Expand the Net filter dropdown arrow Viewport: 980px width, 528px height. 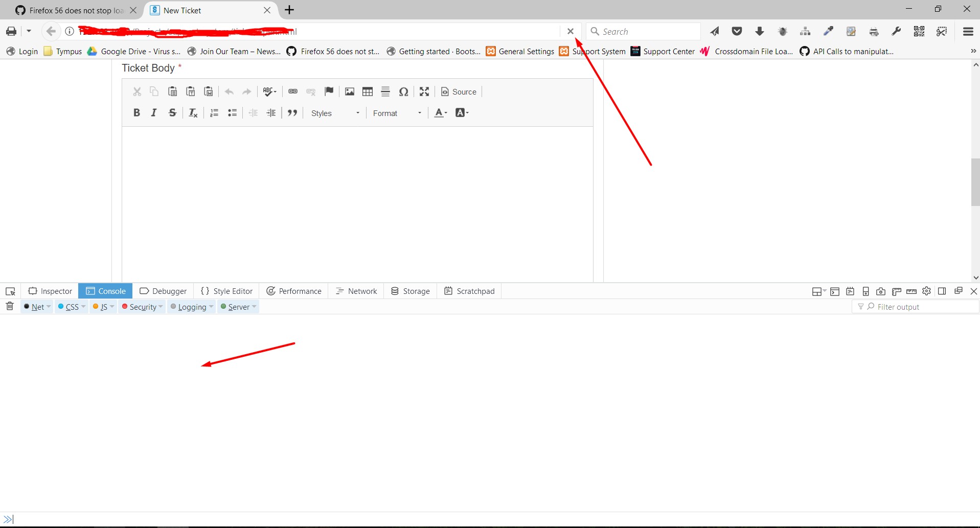[49, 307]
